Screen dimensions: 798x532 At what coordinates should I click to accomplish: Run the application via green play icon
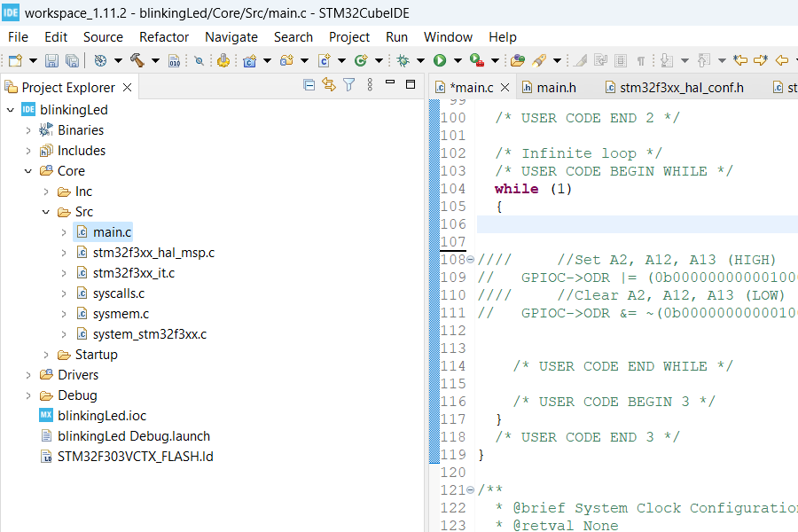coord(439,60)
